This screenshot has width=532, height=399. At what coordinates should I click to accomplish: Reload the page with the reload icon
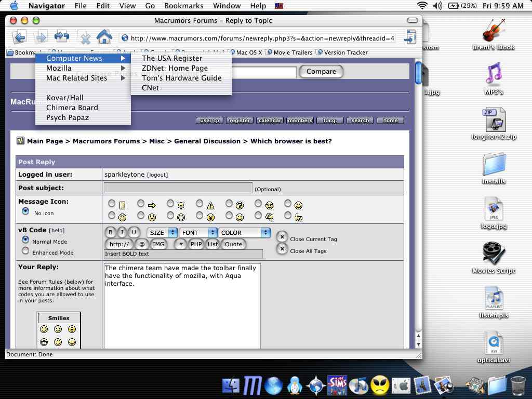[62, 36]
